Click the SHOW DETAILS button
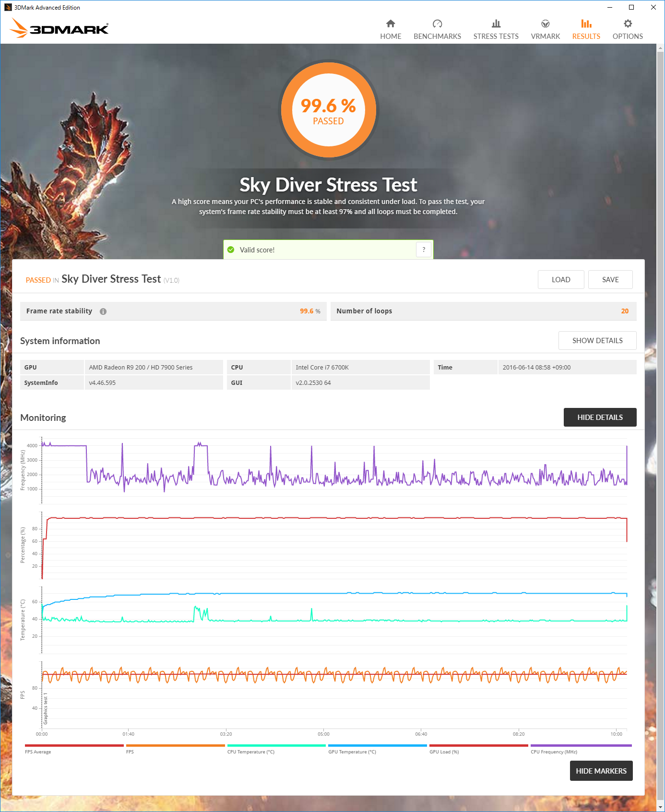 click(x=597, y=341)
